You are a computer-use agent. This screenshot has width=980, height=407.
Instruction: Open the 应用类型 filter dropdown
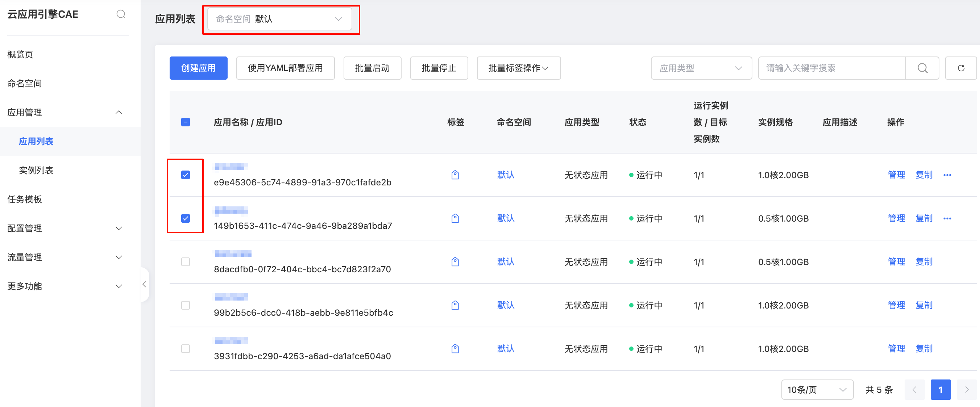tap(701, 68)
